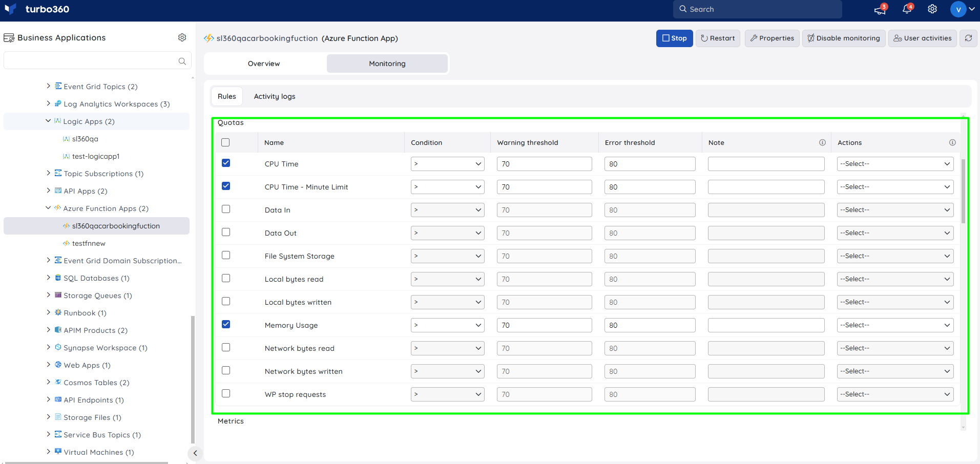The height and width of the screenshot is (464, 980).
Task: Open the notifications bell icon
Action: tap(907, 9)
